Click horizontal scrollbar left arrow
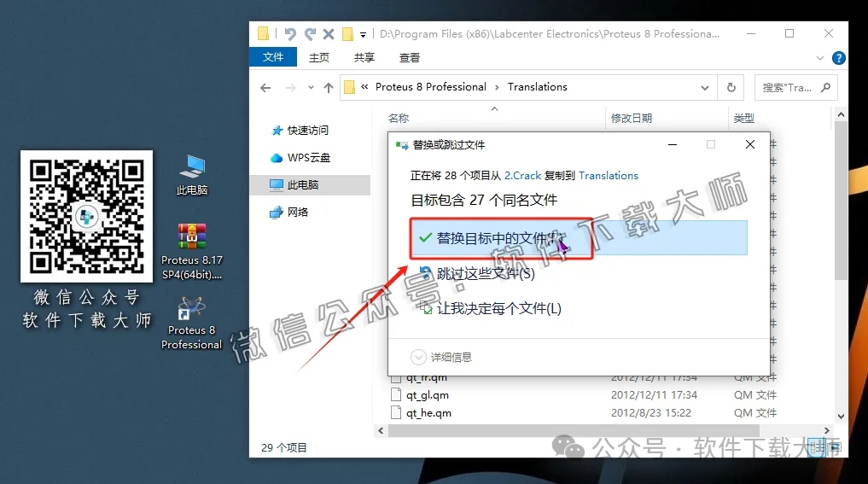The height and width of the screenshot is (484, 868). coord(381,430)
